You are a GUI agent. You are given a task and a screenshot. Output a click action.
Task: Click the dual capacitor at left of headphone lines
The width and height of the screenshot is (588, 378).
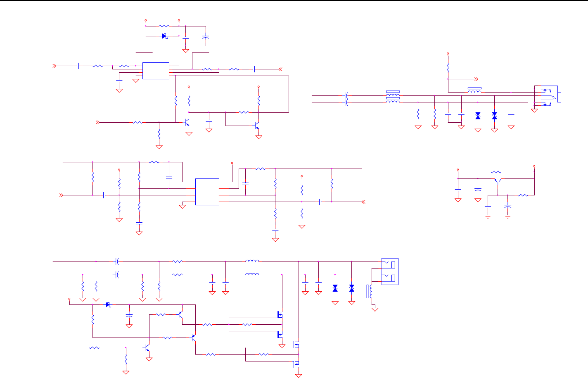pos(346,99)
